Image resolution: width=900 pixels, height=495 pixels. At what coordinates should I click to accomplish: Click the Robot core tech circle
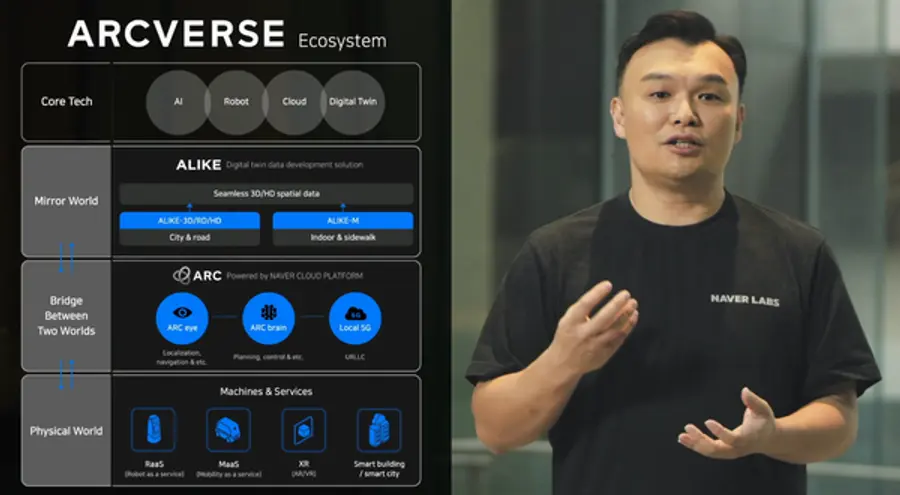point(236,101)
